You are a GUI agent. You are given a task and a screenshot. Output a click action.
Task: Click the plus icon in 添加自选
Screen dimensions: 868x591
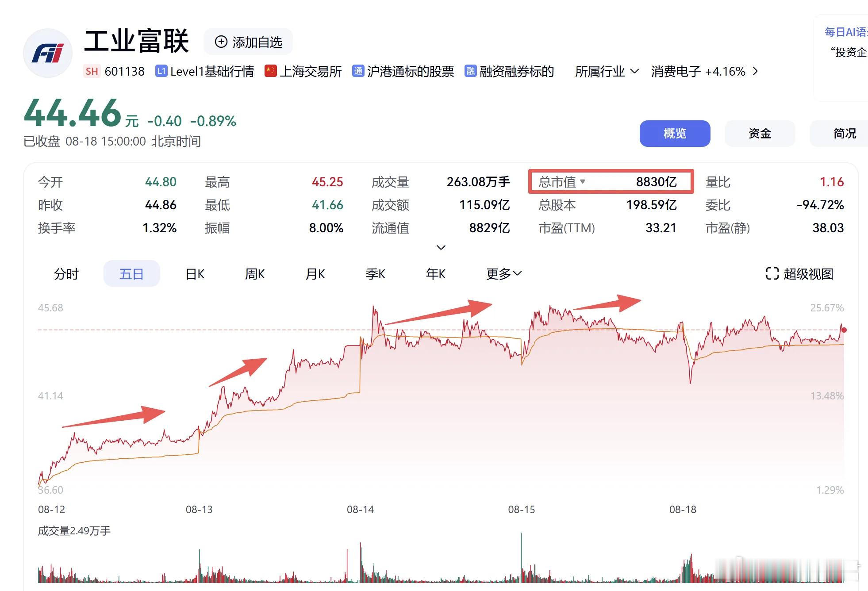(x=221, y=42)
